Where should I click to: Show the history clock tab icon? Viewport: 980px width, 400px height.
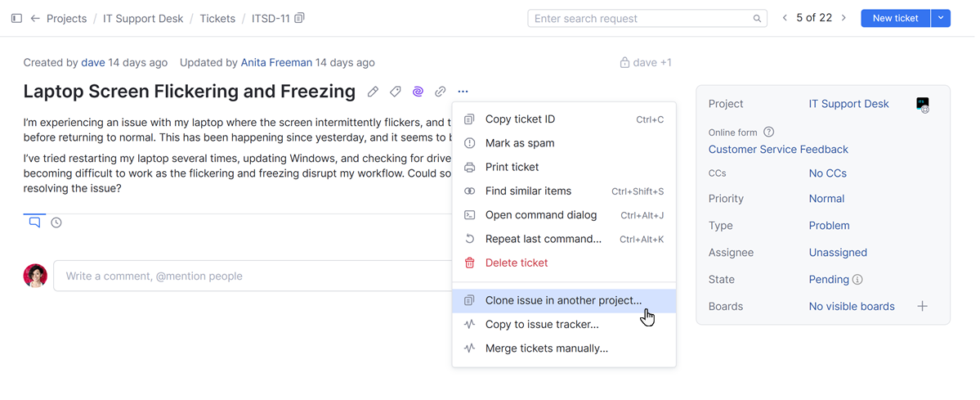56,222
